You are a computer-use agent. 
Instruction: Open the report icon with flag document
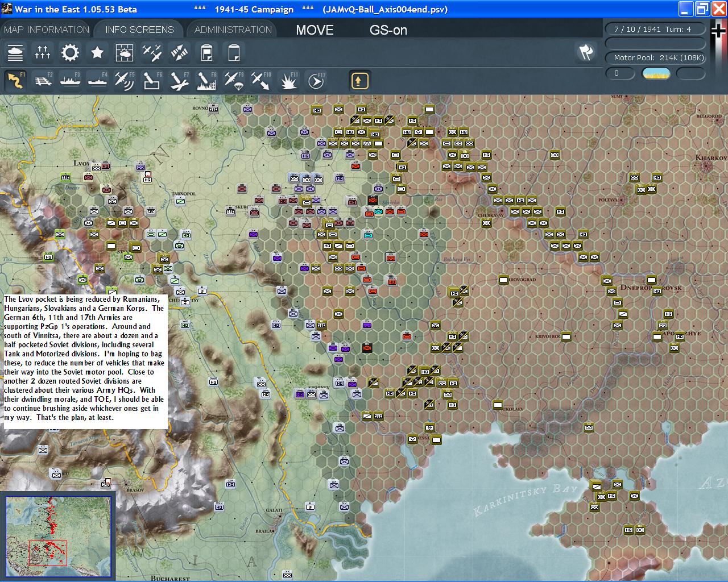click(x=206, y=53)
